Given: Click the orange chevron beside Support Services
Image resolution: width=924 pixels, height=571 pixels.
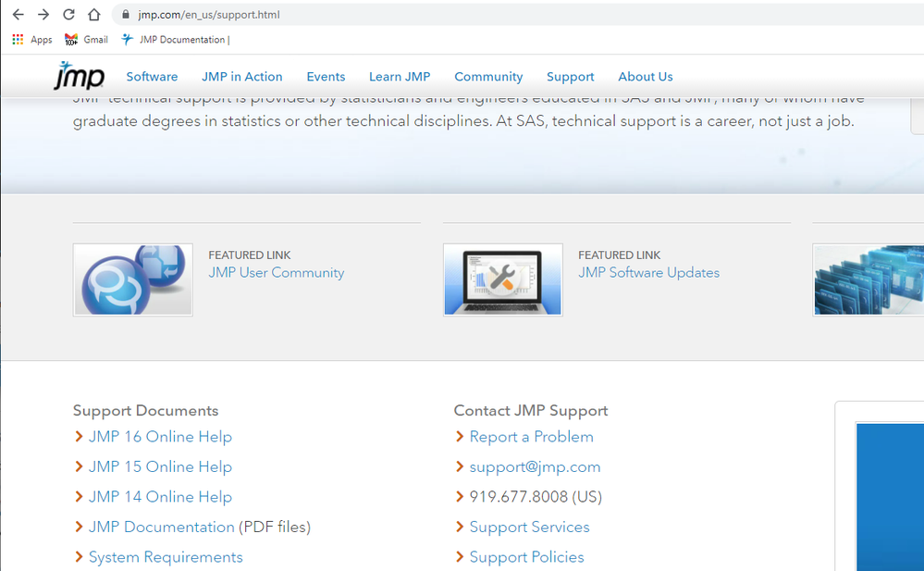Looking at the screenshot, I should pyautogui.click(x=461, y=527).
